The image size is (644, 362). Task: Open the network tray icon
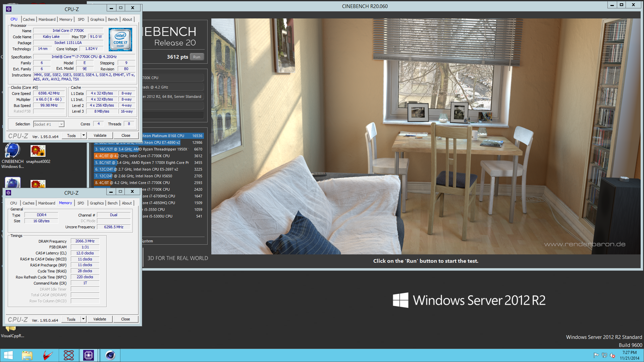pyautogui.click(x=604, y=355)
